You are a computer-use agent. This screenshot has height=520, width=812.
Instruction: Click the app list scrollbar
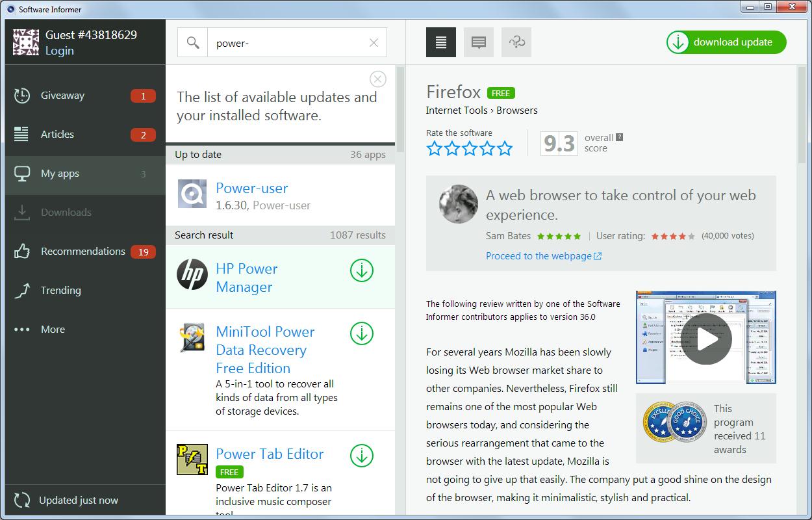pos(400,109)
